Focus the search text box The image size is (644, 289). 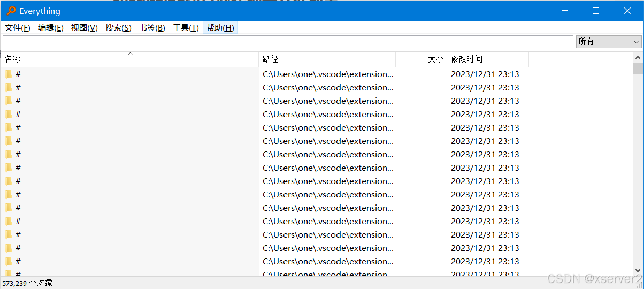coord(288,42)
